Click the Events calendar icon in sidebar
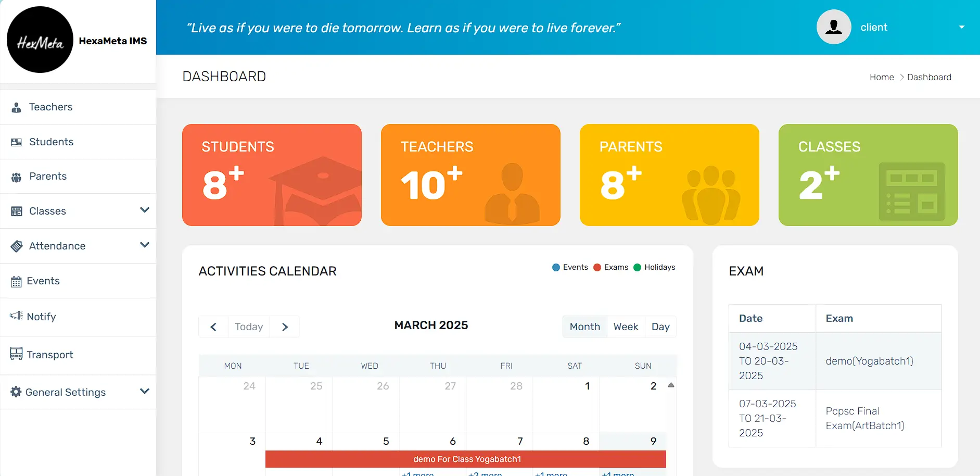This screenshot has width=980, height=476. [x=17, y=282]
